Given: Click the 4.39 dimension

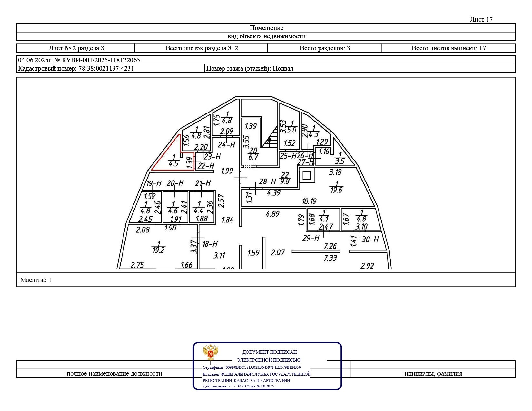Looking at the screenshot, I should coord(274,193).
